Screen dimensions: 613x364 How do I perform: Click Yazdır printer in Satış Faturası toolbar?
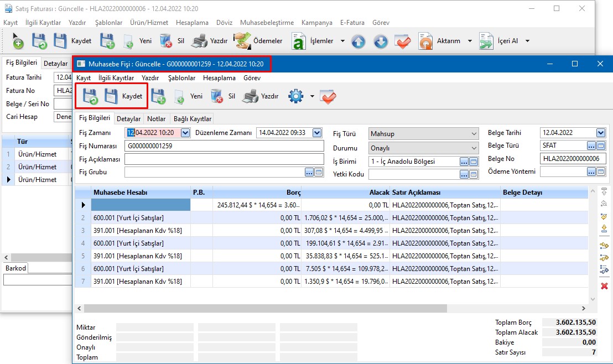(x=210, y=41)
